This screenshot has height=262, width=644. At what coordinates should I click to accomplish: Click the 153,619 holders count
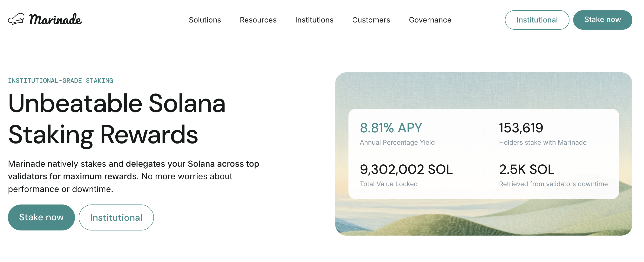tap(521, 128)
